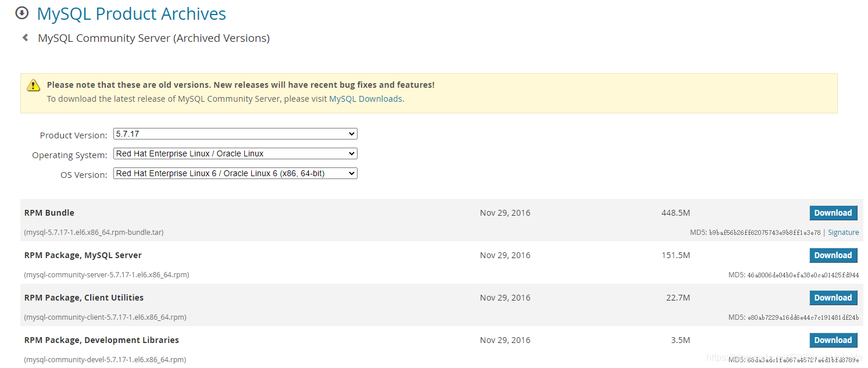The image size is (868, 368).
Task: Click the 3.5M size value
Action: [680, 340]
